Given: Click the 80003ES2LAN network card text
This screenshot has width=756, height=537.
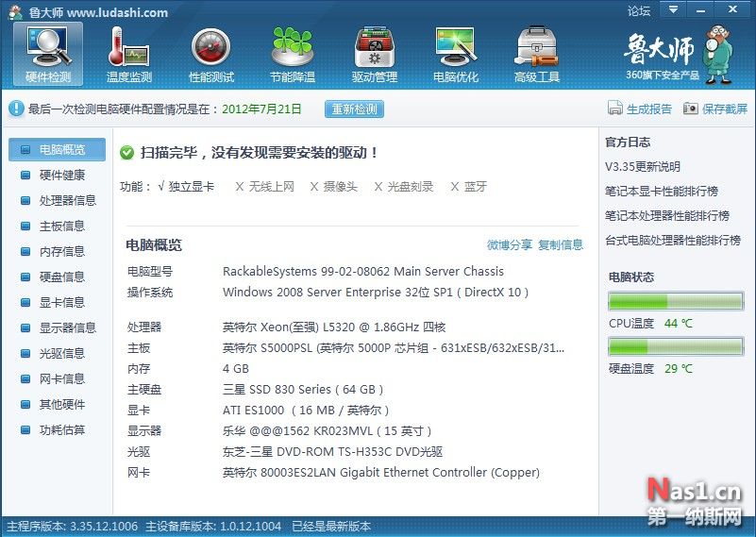Looking at the screenshot, I should click(381, 473).
